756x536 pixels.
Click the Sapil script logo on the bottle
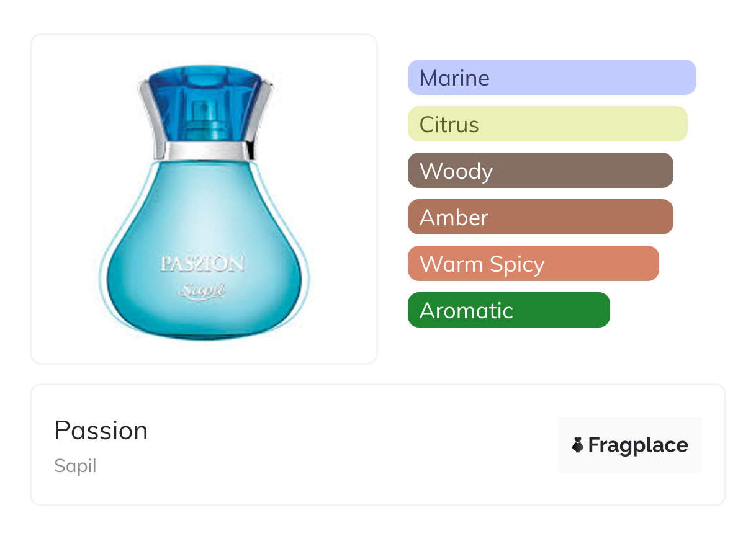click(x=202, y=290)
